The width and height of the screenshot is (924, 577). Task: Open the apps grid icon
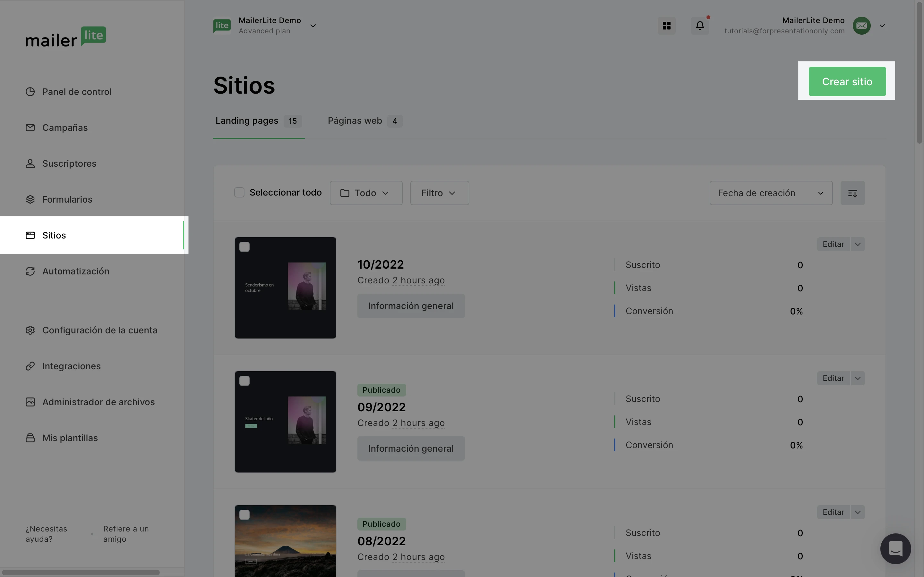click(666, 26)
